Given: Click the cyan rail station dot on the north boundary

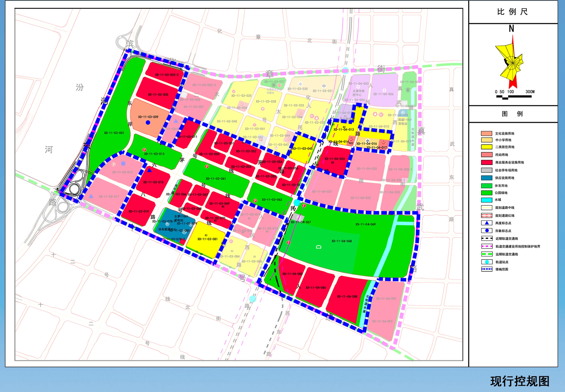Looking at the screenshot, I should [x=345, y=70].
